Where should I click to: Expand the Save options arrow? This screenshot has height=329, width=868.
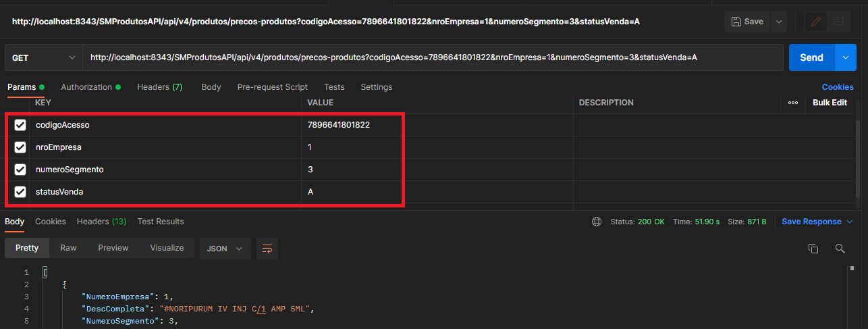click(779, 22)
